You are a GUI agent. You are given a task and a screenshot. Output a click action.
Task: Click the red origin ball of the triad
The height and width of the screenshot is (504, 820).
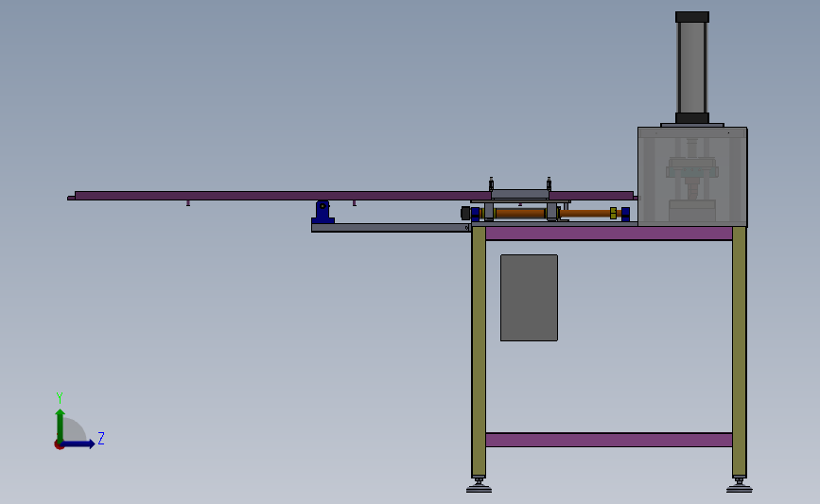coord(59,445)
